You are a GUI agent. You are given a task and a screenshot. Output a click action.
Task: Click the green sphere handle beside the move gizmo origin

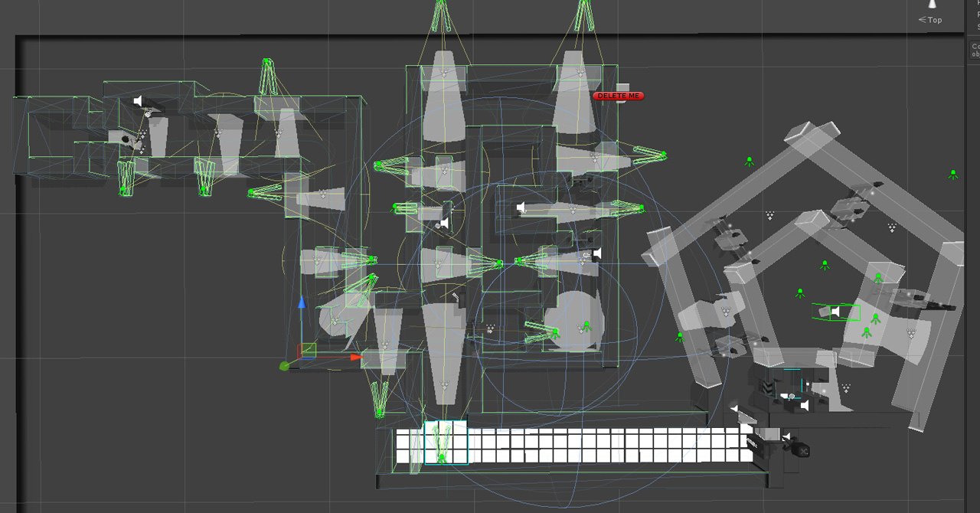point(284,366)
